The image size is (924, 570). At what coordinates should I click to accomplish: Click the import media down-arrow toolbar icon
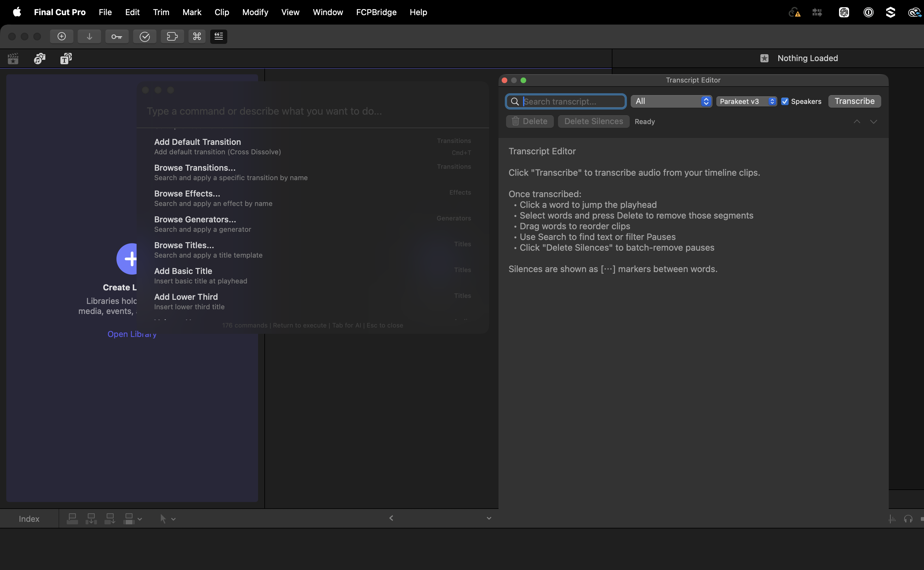[x=89, y=37]
